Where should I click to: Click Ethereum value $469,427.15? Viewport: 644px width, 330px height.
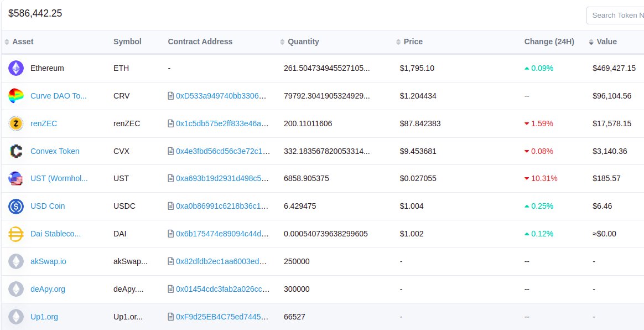click(614, 68)
